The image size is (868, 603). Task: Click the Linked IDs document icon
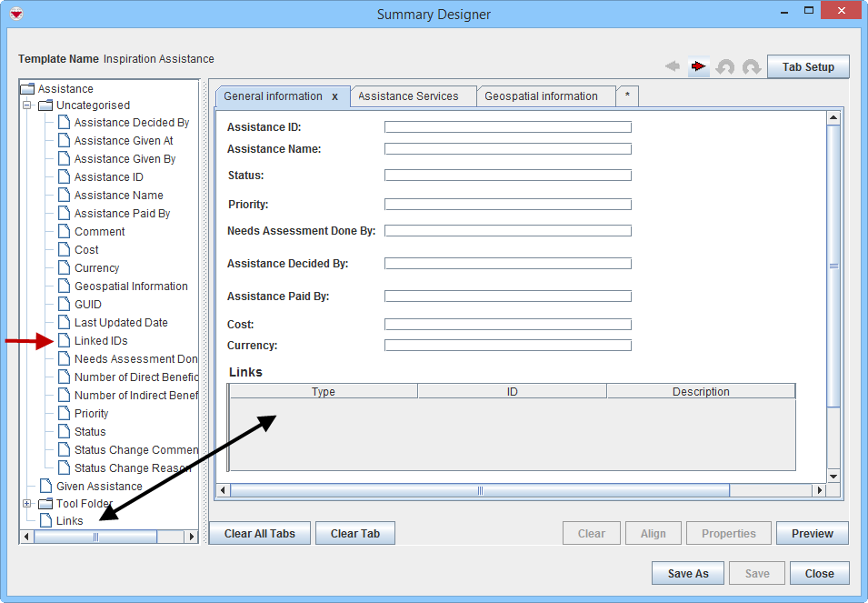[64, 341]
